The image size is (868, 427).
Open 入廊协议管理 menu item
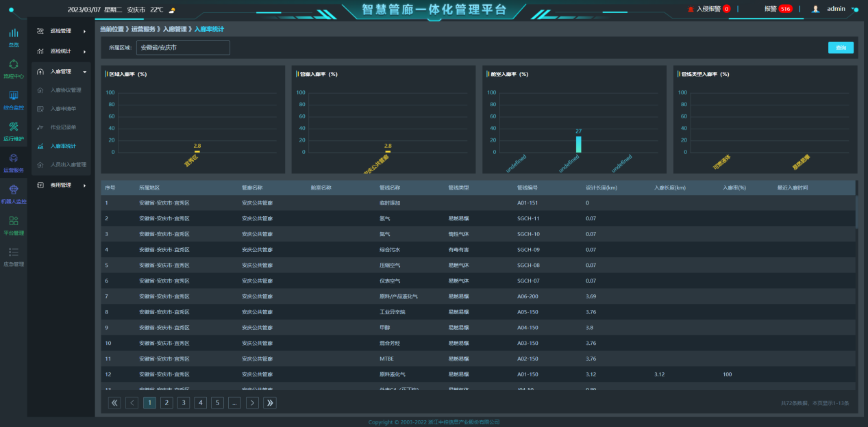[x=66, y=90]
